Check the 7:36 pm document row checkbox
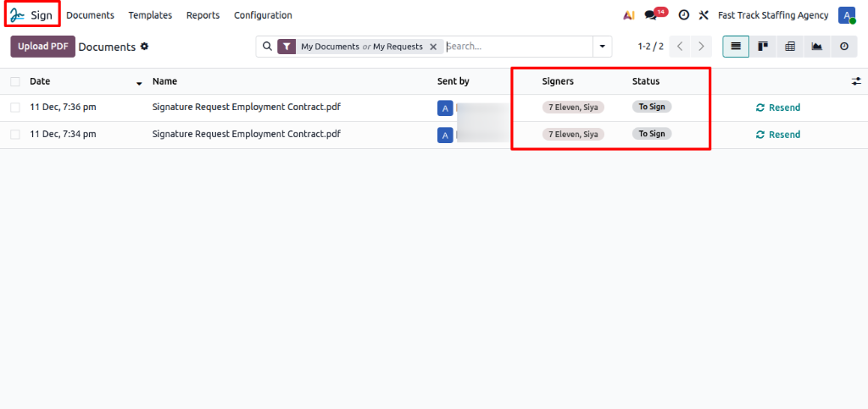This screenshot has width=868, height=409. pos(15,108)
